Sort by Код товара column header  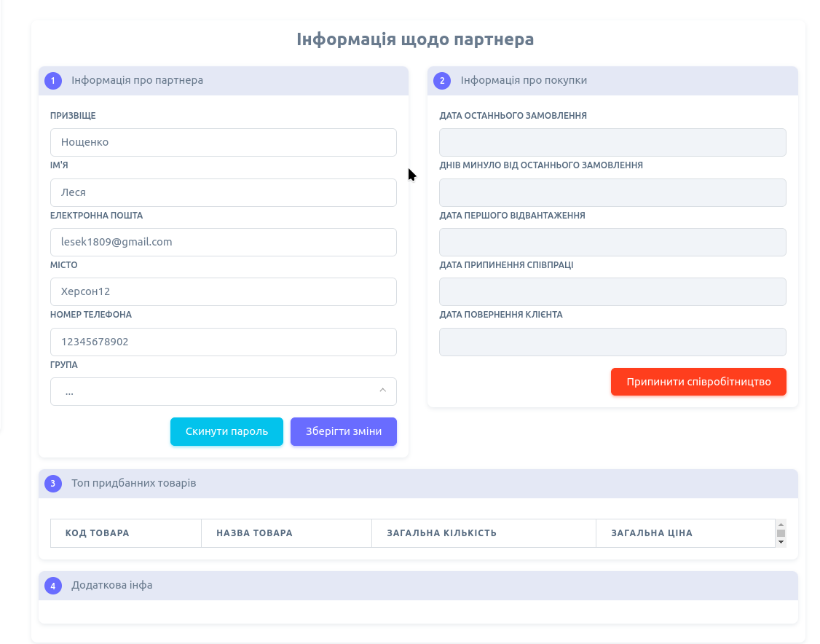98,533
